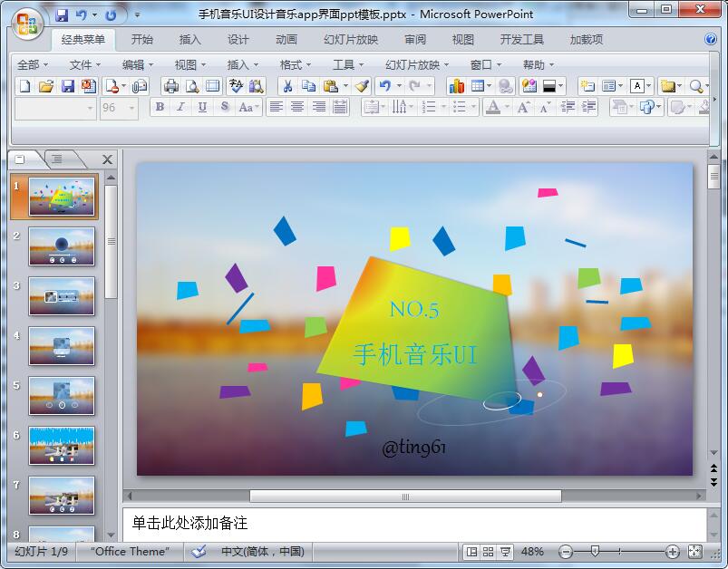Open the 编辑 dropdown menu
The height and width of the screenshot is (569, 728).
pyautogui.click(x=138, y=65)
